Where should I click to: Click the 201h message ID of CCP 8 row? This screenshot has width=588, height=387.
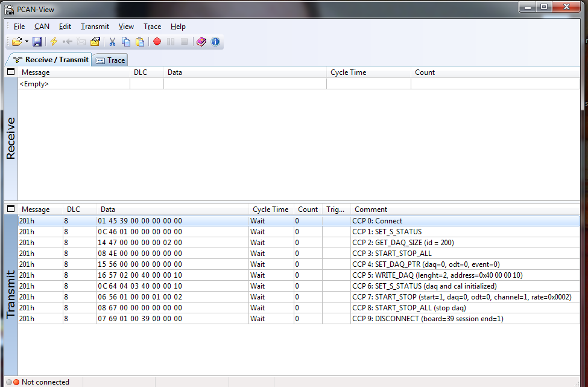click(x=27, y=308)
